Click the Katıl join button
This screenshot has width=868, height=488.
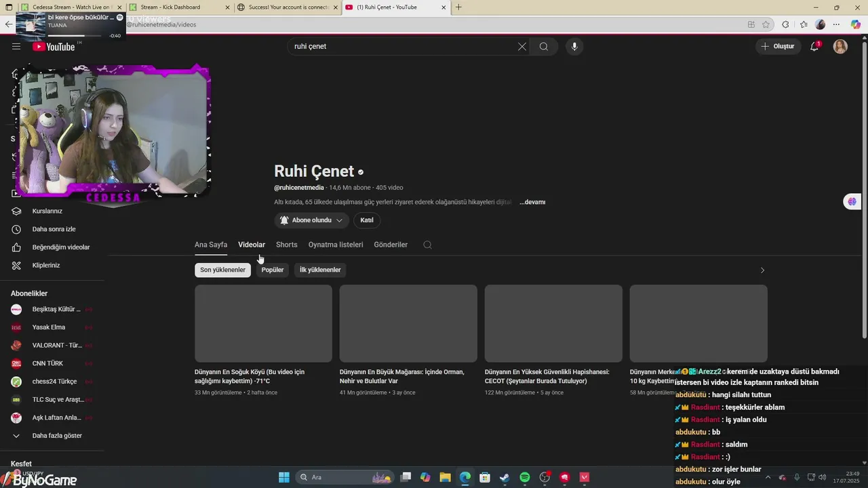pos(367,220)
